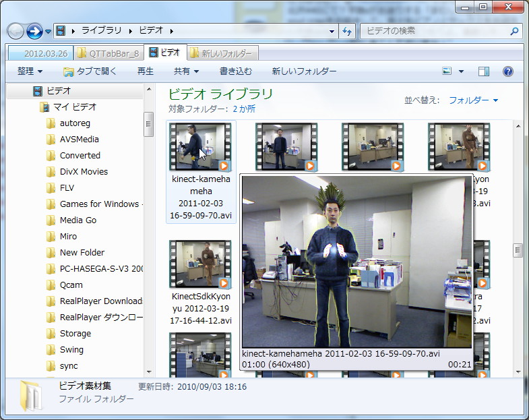Select Games for Windows folder

coord(99,204)
